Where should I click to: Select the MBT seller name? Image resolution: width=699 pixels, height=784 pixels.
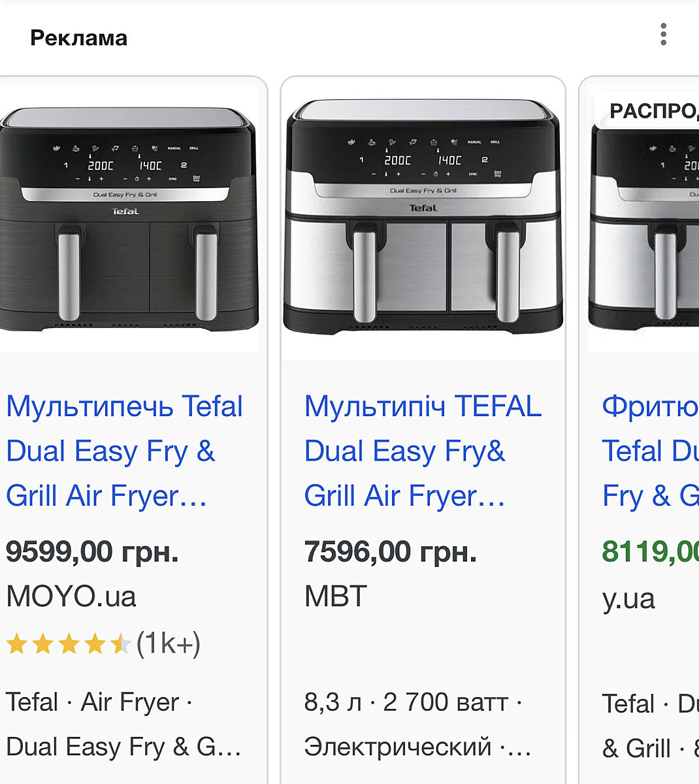336,596
